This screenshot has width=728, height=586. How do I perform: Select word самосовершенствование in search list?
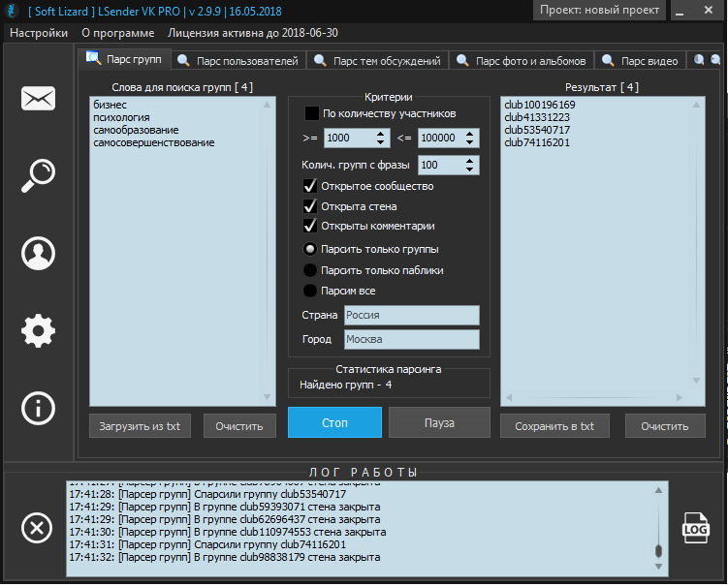click(154, 142)
